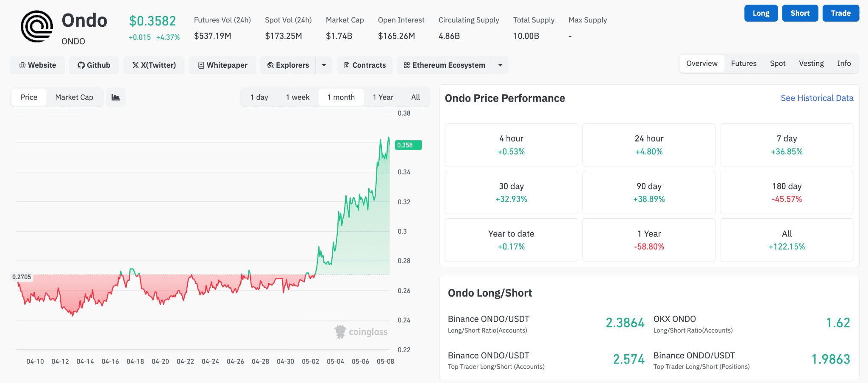The height and width of the screenshot is (383, 868).
Task: Click the $0.3582 price value
Action: (152, 21)
